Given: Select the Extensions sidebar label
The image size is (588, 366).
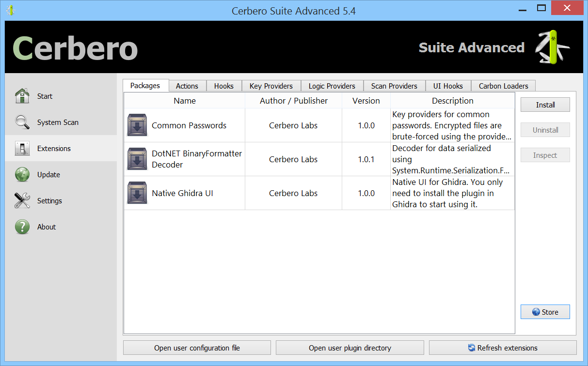Looking at the screenshot, I should 54,149.
